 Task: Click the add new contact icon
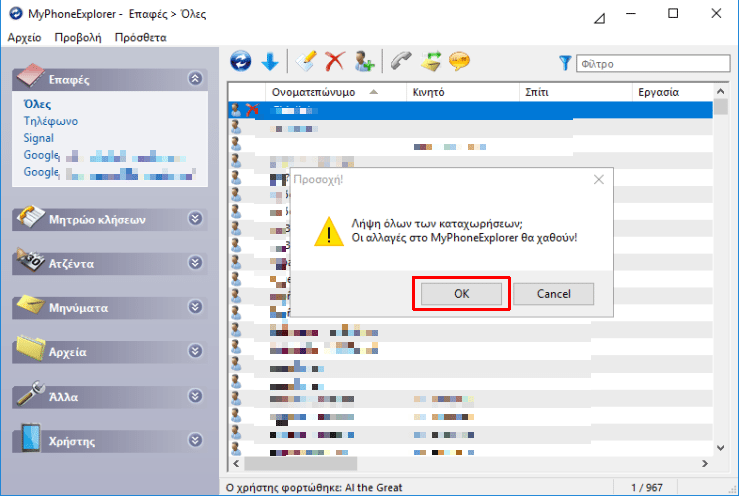[x=364, y=61]
